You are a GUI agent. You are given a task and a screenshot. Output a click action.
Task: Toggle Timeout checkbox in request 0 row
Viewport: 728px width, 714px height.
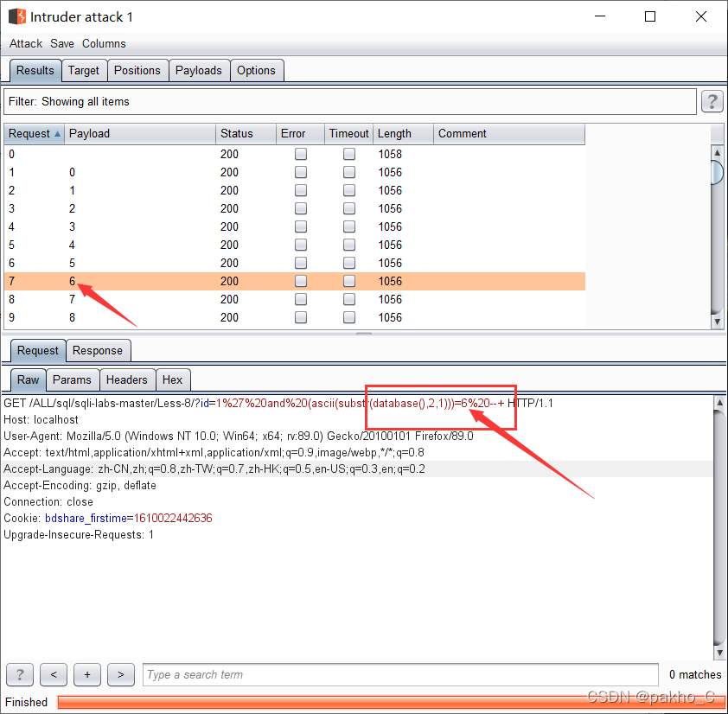[x=349, y=154]
